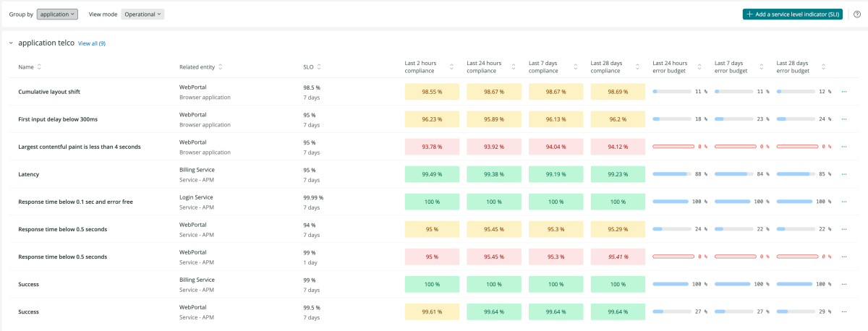Open the View mode Operational dropdown

pyautogui.click(x=142, y=14)
